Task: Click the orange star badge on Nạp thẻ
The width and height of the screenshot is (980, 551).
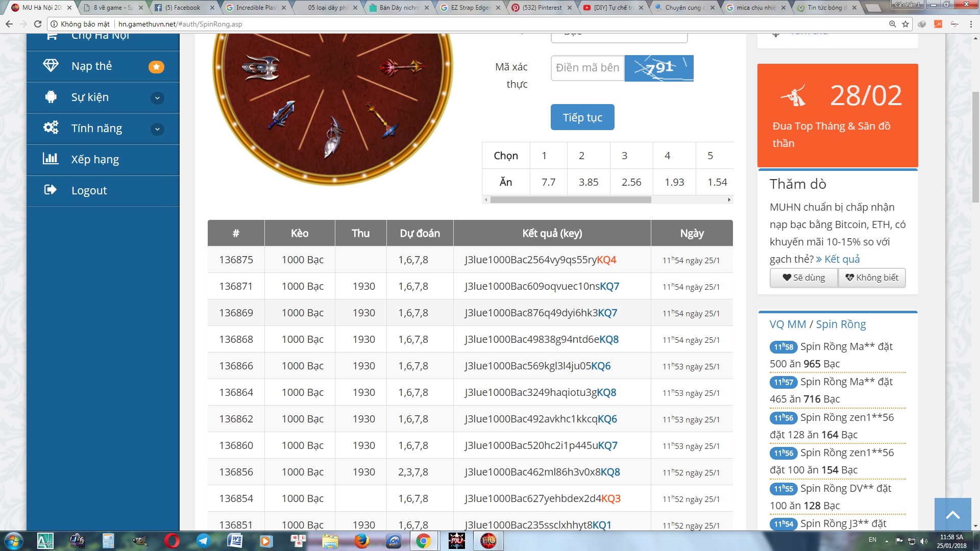Action: pos(156,67)
